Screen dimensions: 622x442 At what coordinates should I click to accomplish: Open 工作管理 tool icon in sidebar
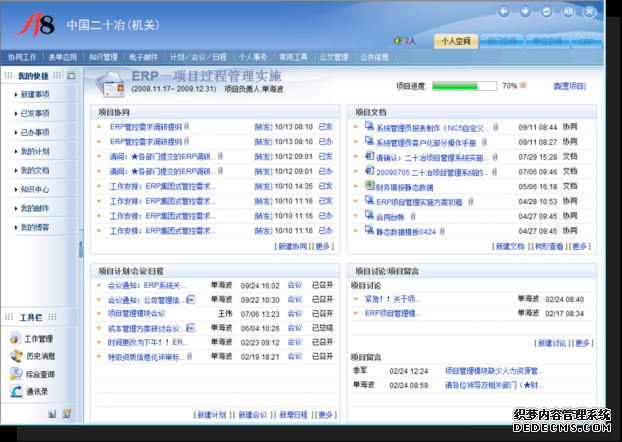(x=16, y=339)
